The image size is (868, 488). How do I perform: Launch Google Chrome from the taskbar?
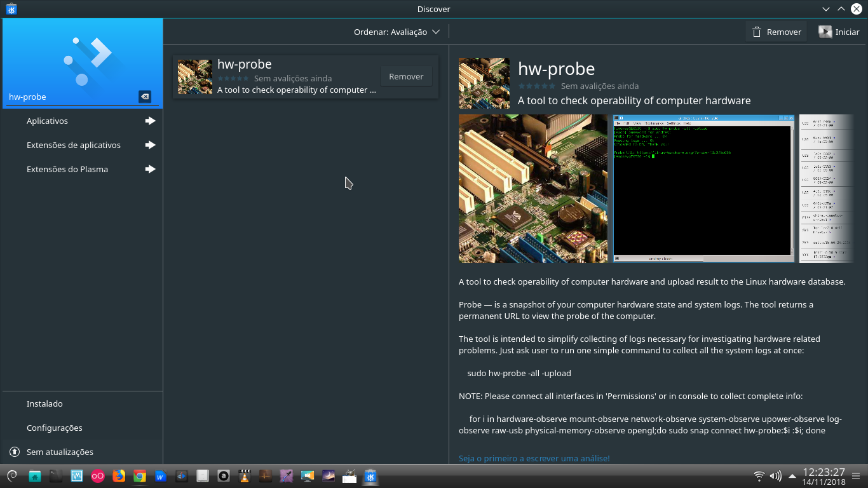tap(139, 475)
